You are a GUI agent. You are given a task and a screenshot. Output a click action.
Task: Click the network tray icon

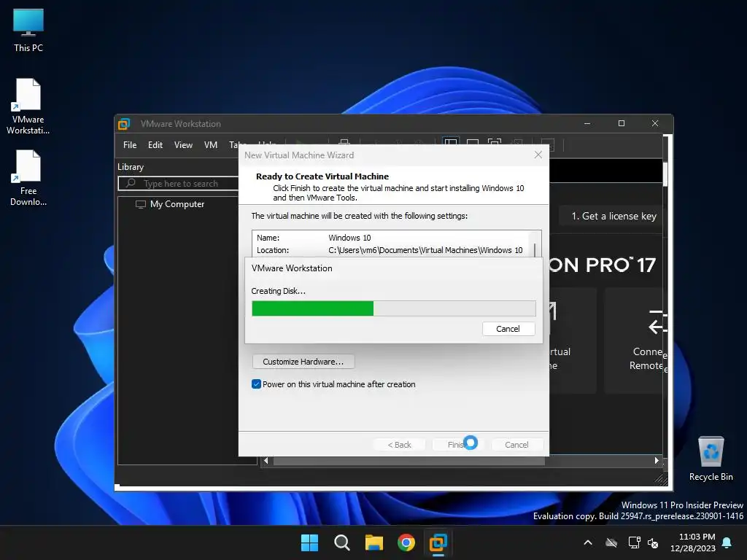pos(634,542)
